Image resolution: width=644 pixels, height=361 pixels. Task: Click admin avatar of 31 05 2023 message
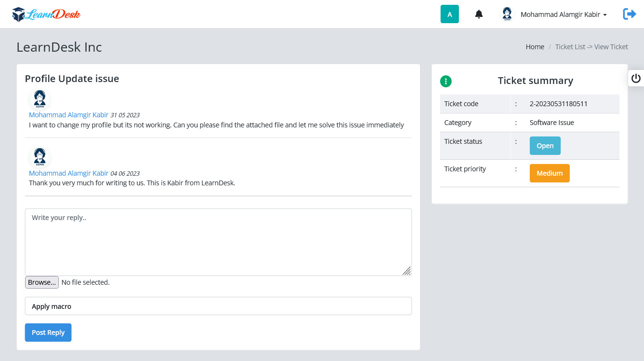coord(40,99)
